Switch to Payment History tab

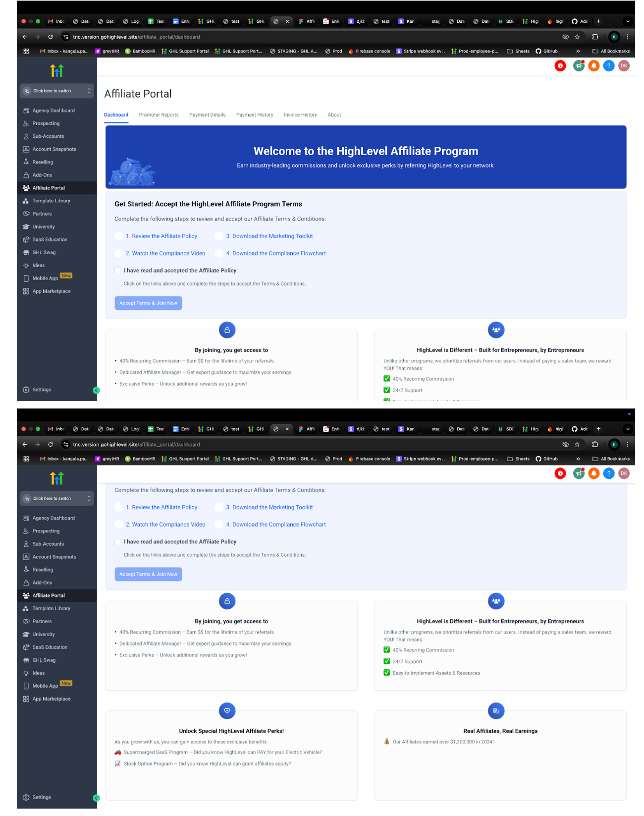point(255,115)
